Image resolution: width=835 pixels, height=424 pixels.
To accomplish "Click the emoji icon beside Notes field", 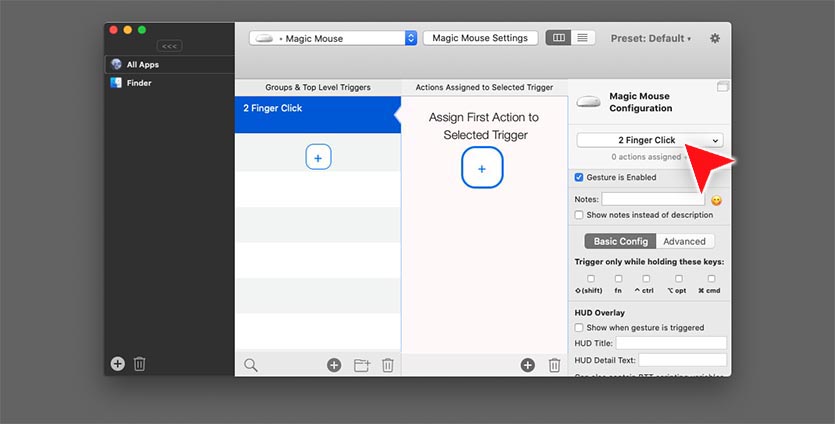I will point(716,200).
